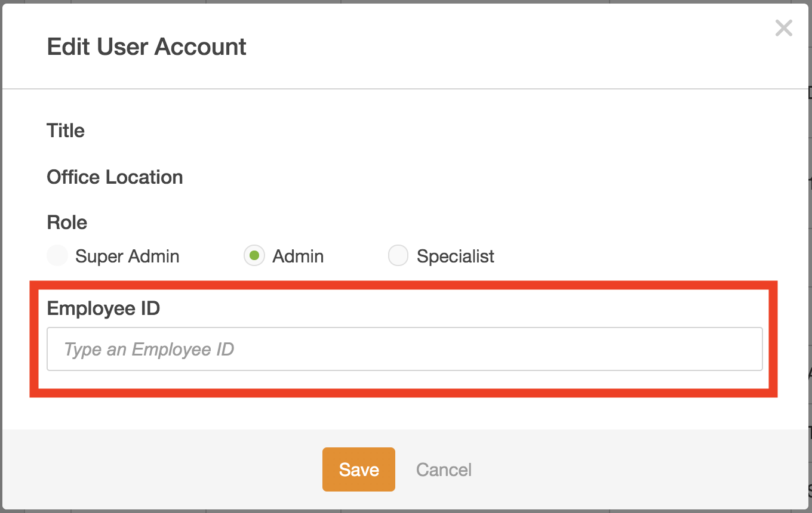The width and height of the screenshot is (812, 513).
Task: Click the 'Role' section label
Action: 67,222
